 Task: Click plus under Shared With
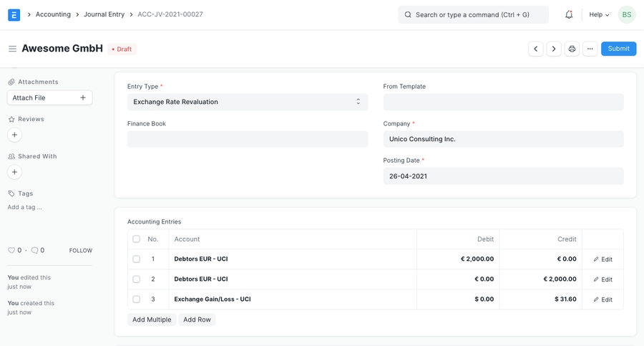click(14, 172)
